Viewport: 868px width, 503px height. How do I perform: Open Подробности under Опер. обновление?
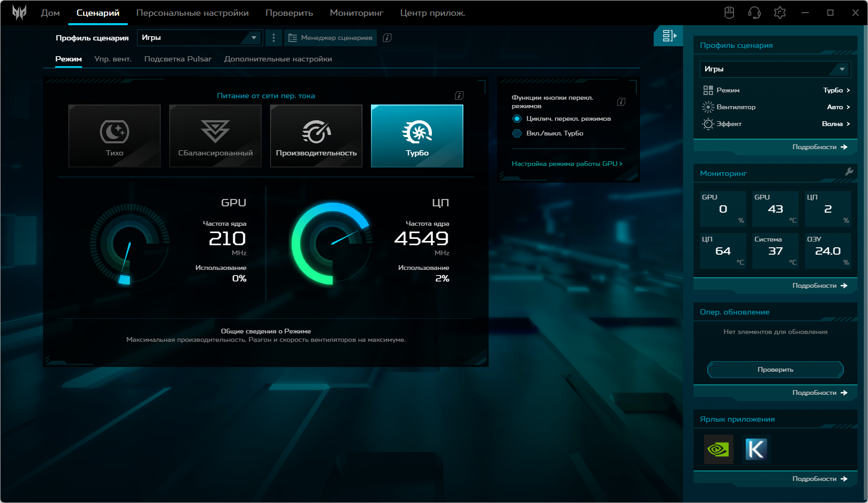pos(820,393)
